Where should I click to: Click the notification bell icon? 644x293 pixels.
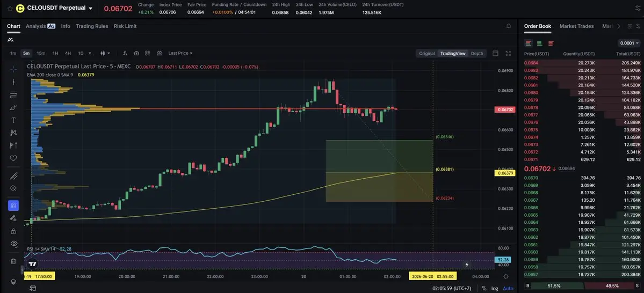coord(509,26)
